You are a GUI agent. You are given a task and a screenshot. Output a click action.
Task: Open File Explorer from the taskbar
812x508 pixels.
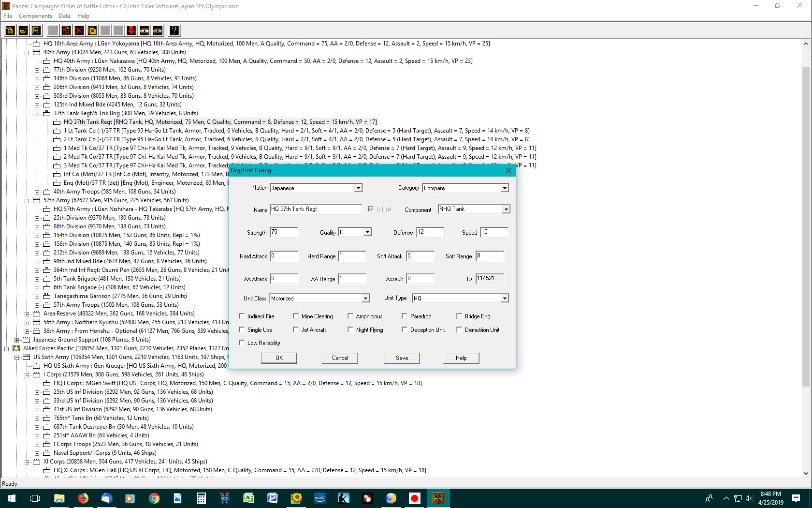coord(59,498)
